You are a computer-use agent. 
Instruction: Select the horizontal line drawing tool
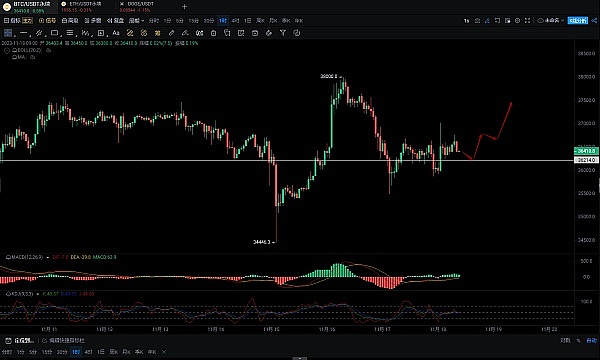point(23,33)
